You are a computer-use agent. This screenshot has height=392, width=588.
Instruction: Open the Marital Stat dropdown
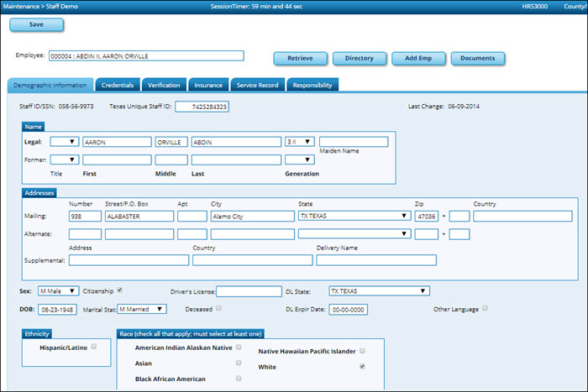[142, 309]
